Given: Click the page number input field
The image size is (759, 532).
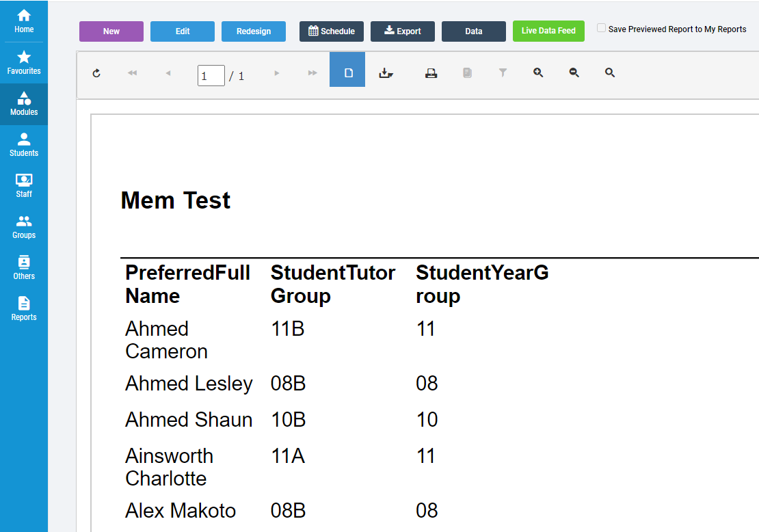Looking at the screenshot, I should click(211, 75).
